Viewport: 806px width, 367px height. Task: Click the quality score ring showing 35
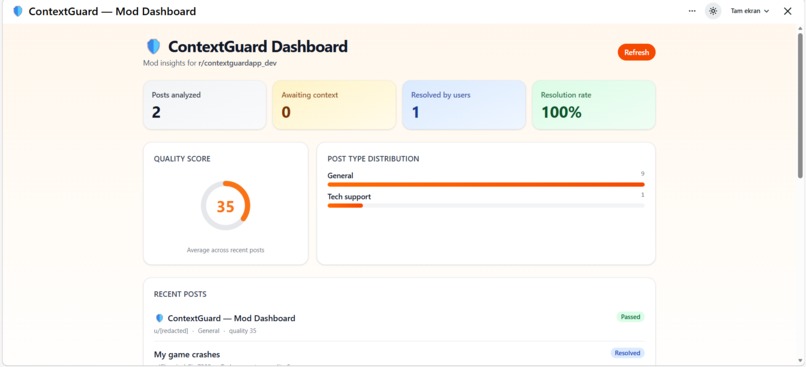point(225,206)
